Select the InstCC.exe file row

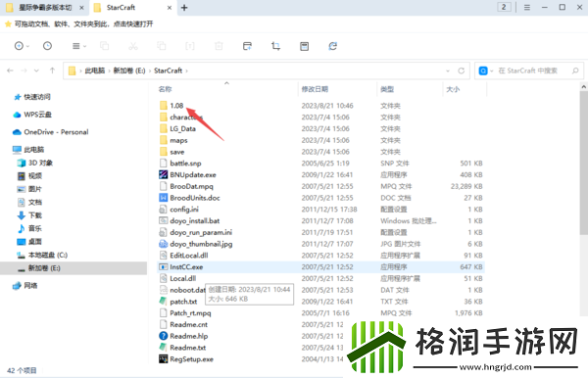pos(320,266)
